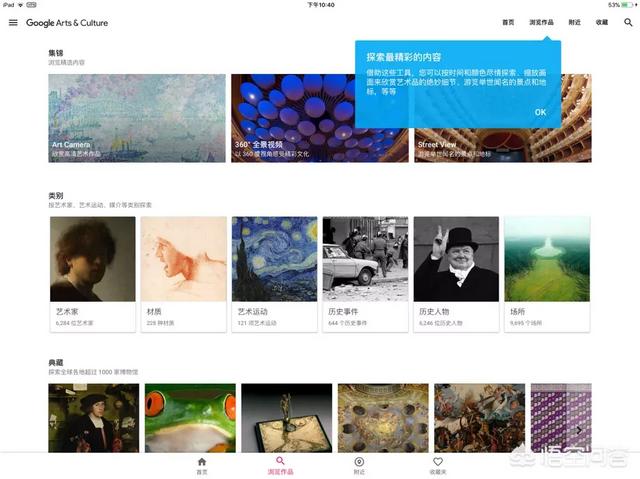Select 浏览作品 in the top navigation
This screenshot has height=479, width=640.
tap(542, 22)
